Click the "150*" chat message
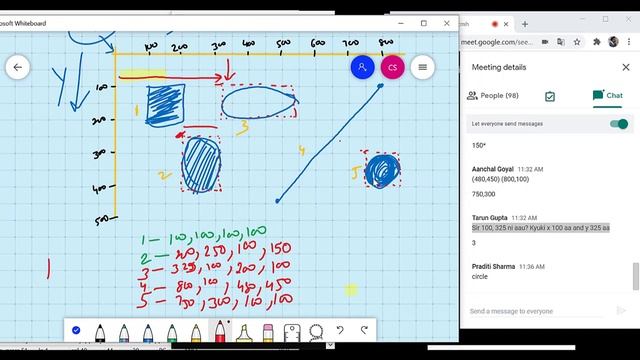Viewport: 640px width, 360px height. point(479,146)
